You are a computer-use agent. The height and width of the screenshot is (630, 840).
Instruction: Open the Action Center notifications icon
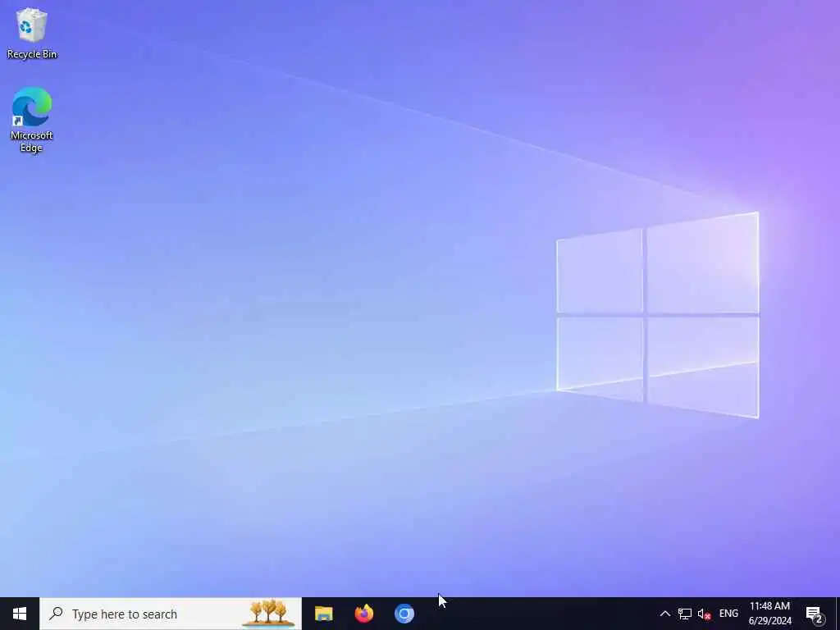pos(815,614)
